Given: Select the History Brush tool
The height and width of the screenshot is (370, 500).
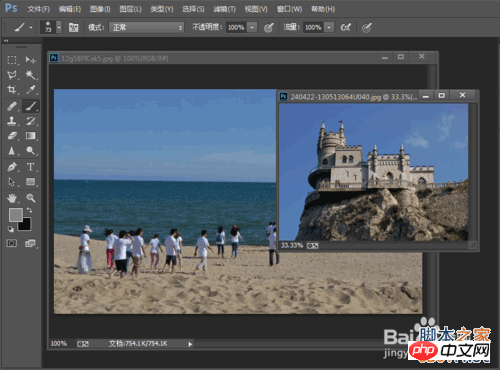Looking at the screenshot, I should coord(31,121).
